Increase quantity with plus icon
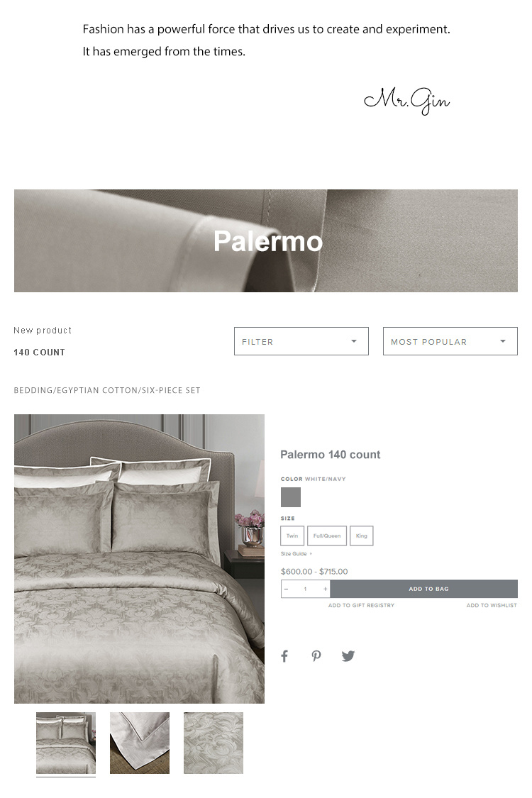This screenshot has height=798, width=532. pos(325,589)
